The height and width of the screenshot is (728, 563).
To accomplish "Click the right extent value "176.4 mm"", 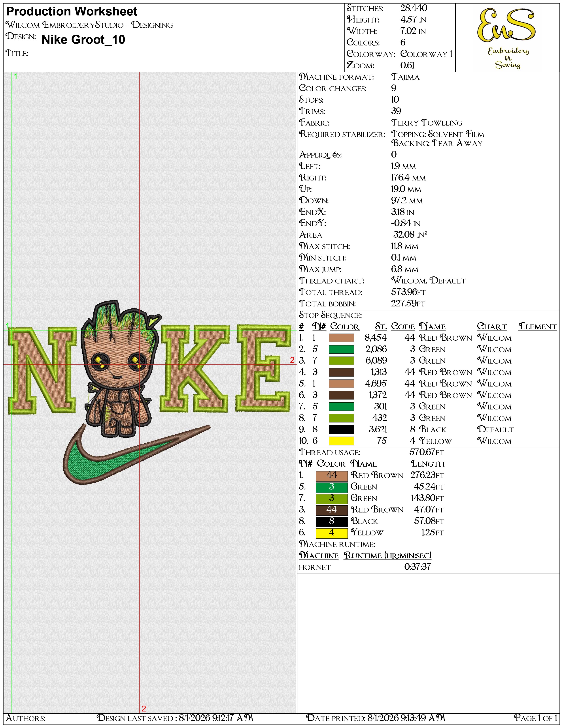I will (409, 178).
